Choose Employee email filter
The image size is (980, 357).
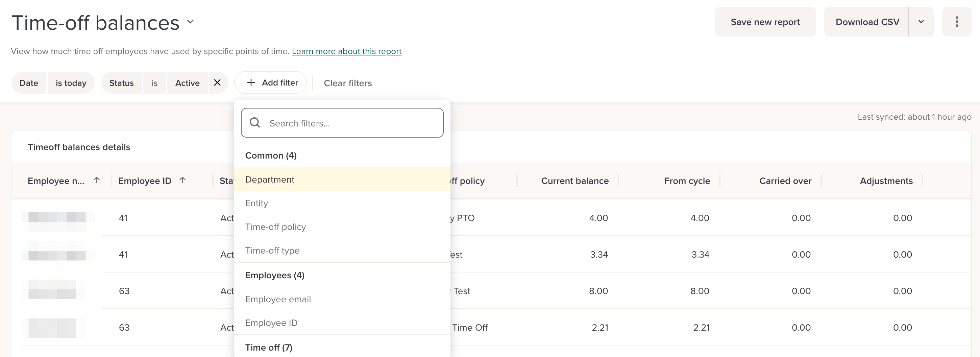278,299
